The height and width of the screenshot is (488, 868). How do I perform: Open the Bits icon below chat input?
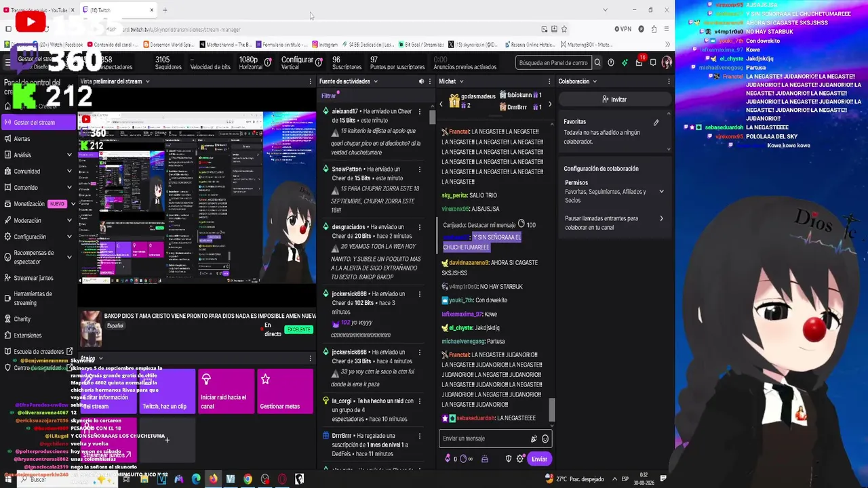click(447, 459)
